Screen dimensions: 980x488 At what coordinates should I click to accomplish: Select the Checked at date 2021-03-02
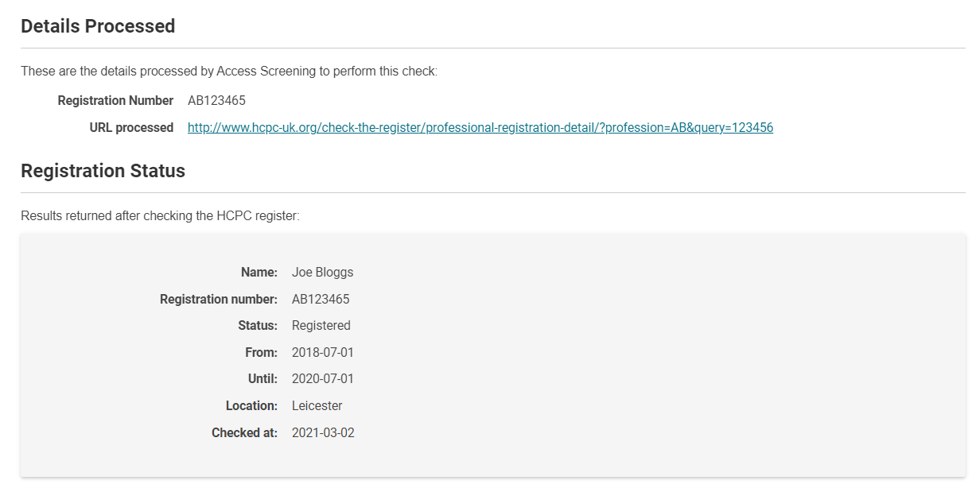pos(322,433)
